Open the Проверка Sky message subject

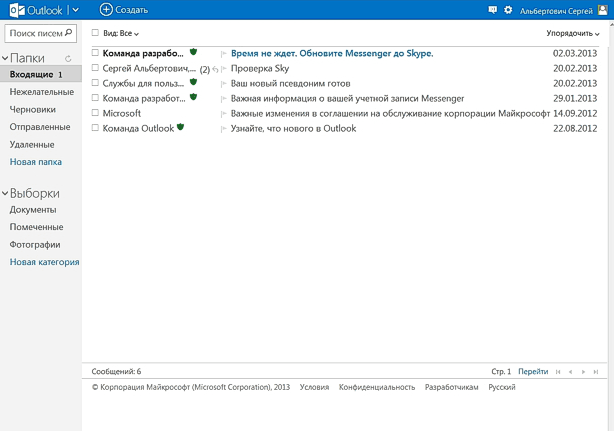(260, 69)
